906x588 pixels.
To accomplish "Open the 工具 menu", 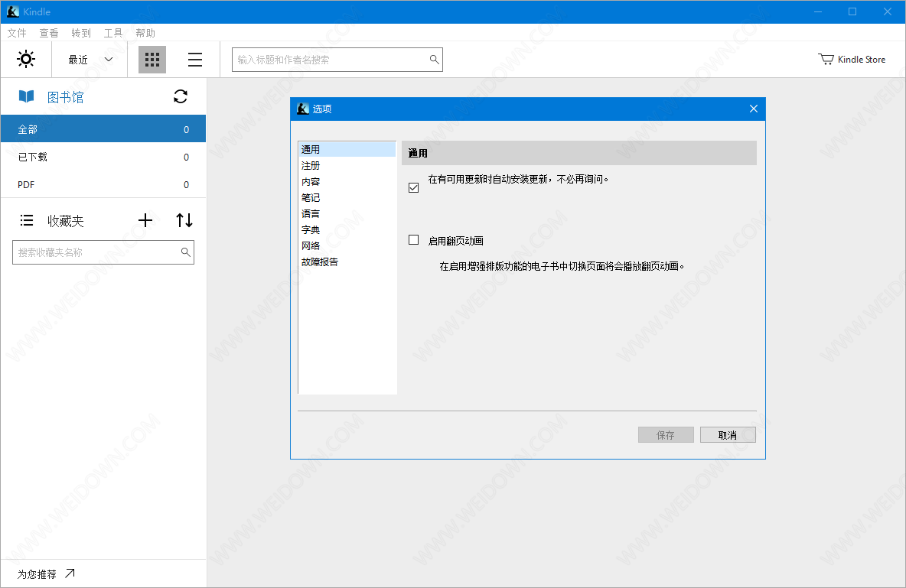I will click(113, 33).
